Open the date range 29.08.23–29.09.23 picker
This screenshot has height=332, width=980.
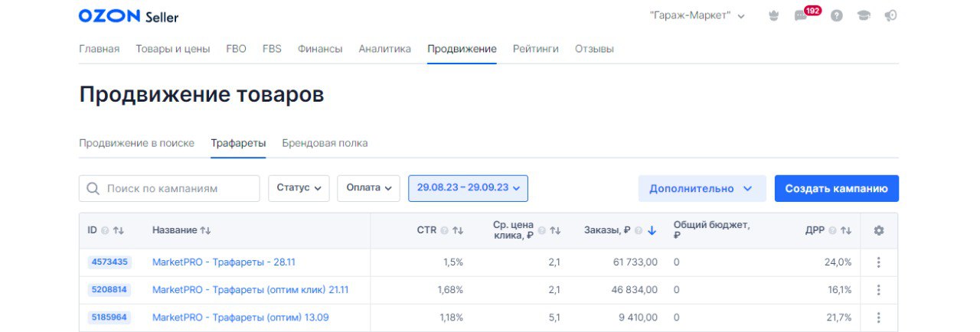click(468, 188)
